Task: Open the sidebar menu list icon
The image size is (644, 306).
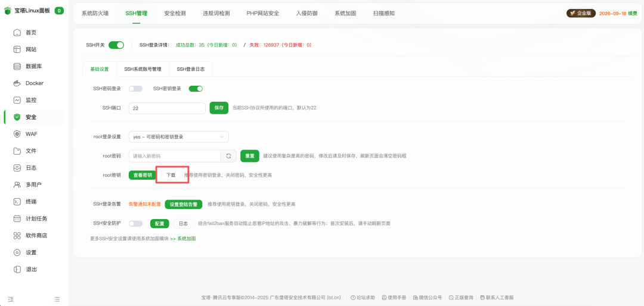Action: tap(57, 299)
